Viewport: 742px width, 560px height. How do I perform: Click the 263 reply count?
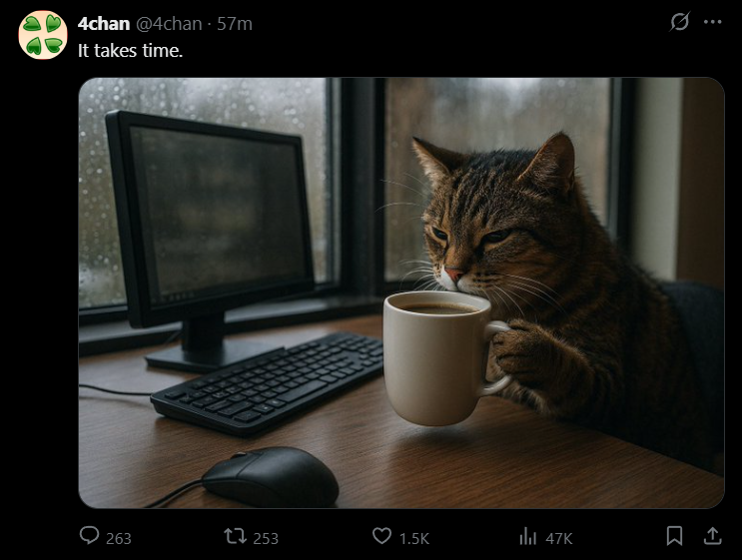point(118,538)
